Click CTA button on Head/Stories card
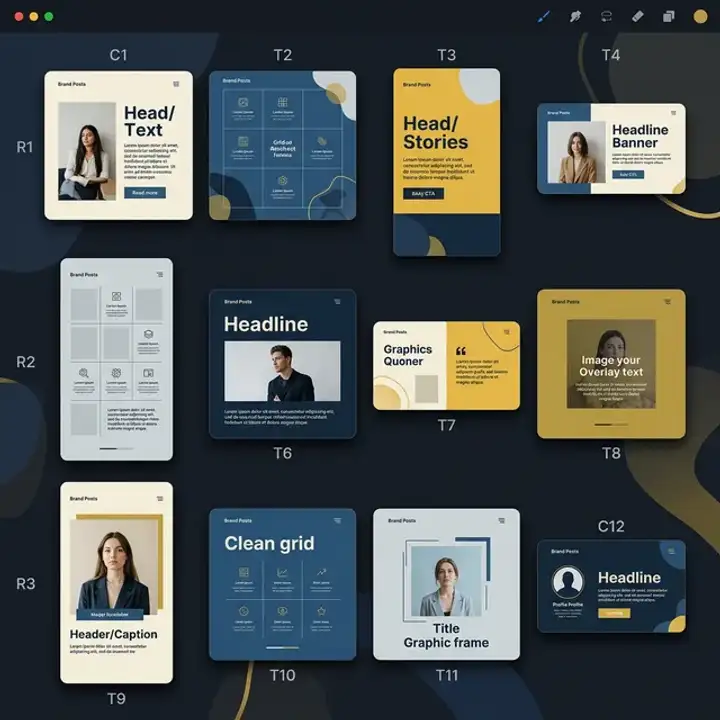 (423, 194)
